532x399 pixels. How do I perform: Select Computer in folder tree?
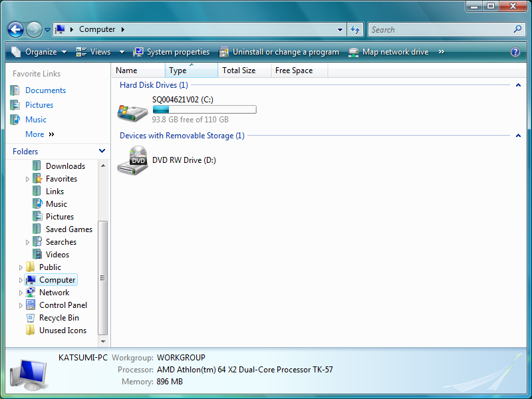(x=57, y=280)
